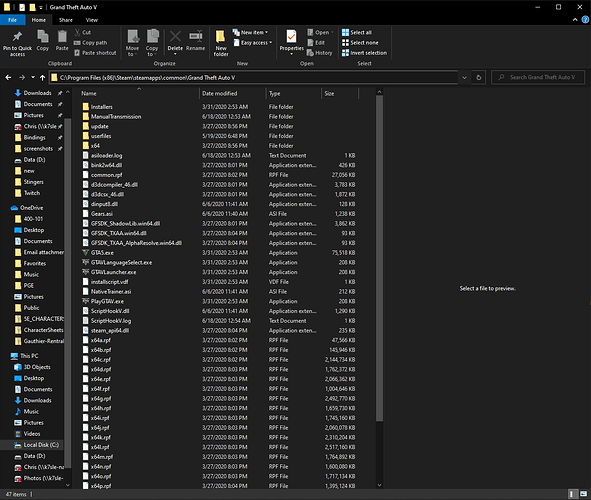Switch to Details view icon in status bar
The image size is (591, 500).
572,494
